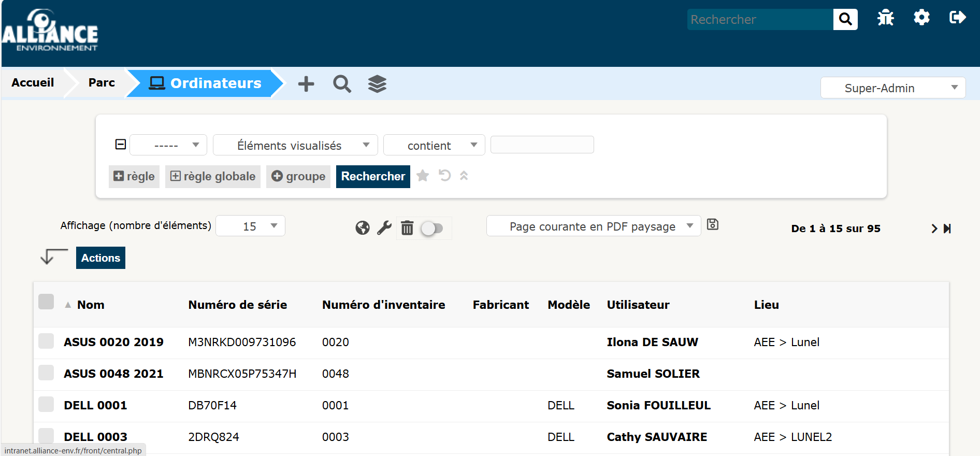Check the select-all checkbox in table header

click(x=46, y=302)
